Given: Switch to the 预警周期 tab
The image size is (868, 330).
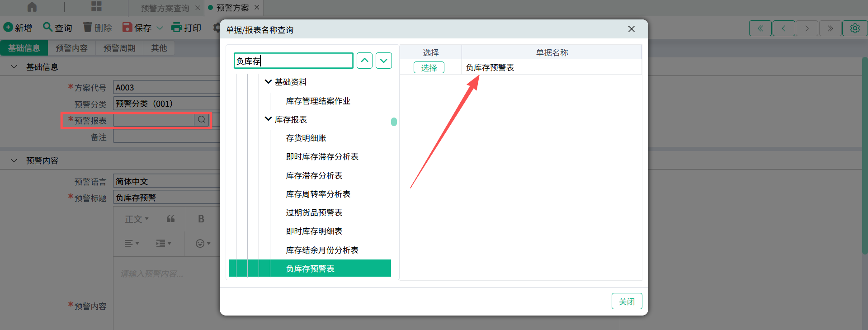Looking at the screenshot, I should [x=119, y=48].
